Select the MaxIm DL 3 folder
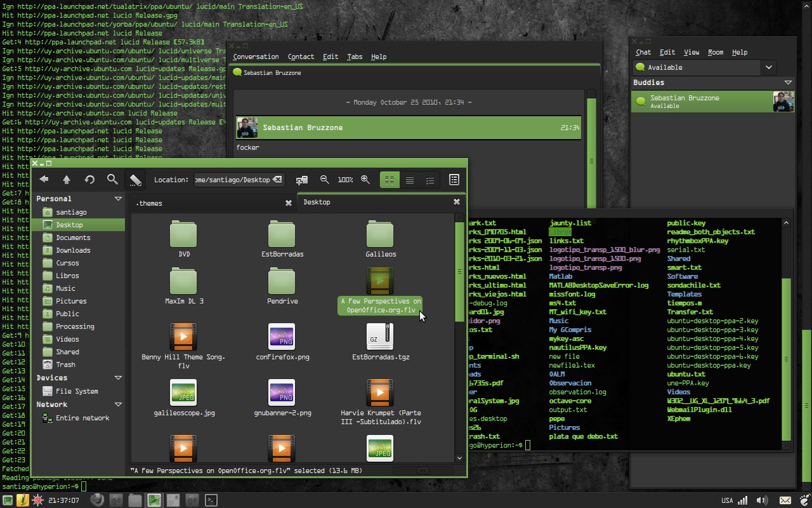Image resolution: width=812 pixels, height=508 pixels. (183, 281)
